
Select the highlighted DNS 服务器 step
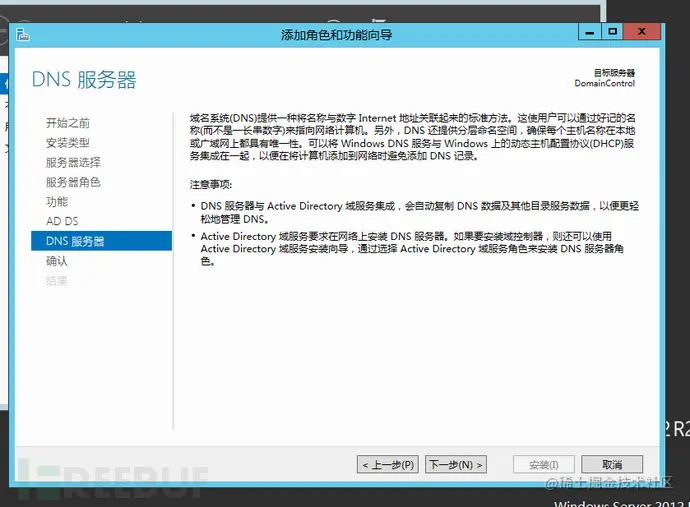(x=101, y=241)
